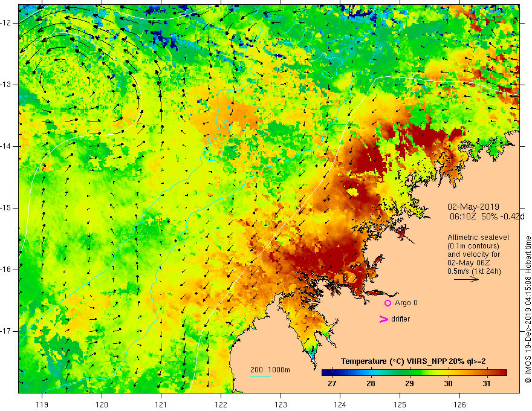Click the '0.5m/s (1kt 24h)' label
Image resolution: width=532 pixels, height=411 pixels.
coord(474,271)
